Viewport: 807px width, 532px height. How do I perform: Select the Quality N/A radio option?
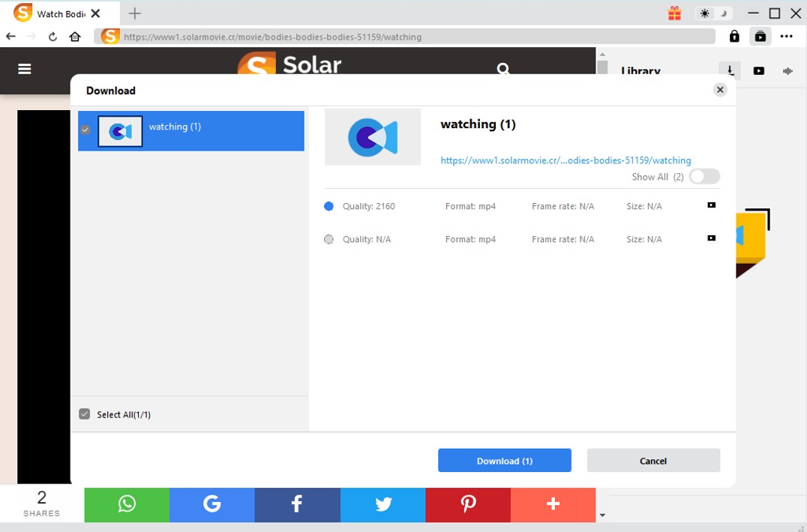click(x=328, y=240)
